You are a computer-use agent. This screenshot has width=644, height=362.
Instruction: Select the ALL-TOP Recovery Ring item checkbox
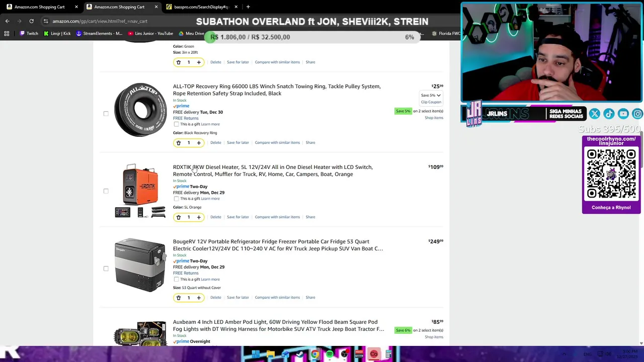pos(106,114)
